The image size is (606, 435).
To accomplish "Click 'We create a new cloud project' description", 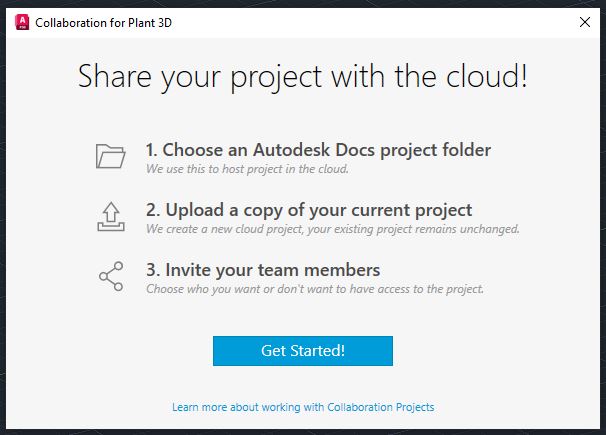I will click(332, 229).
